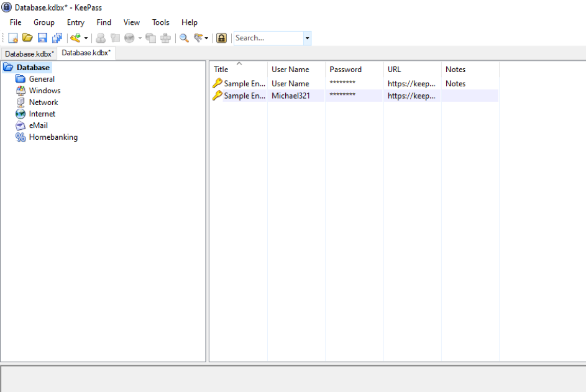Select the Database root group
This screenshot has height=392, width=586.
[x=34, y=68]
